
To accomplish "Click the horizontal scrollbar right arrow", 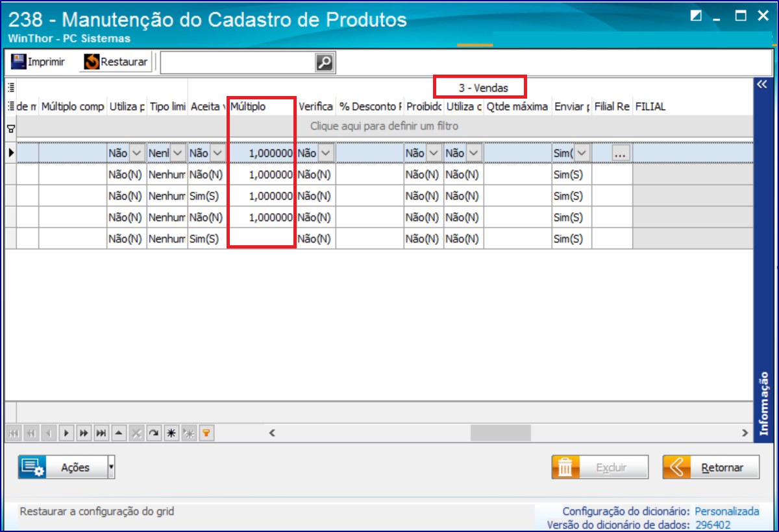I will tap(745, 432).
